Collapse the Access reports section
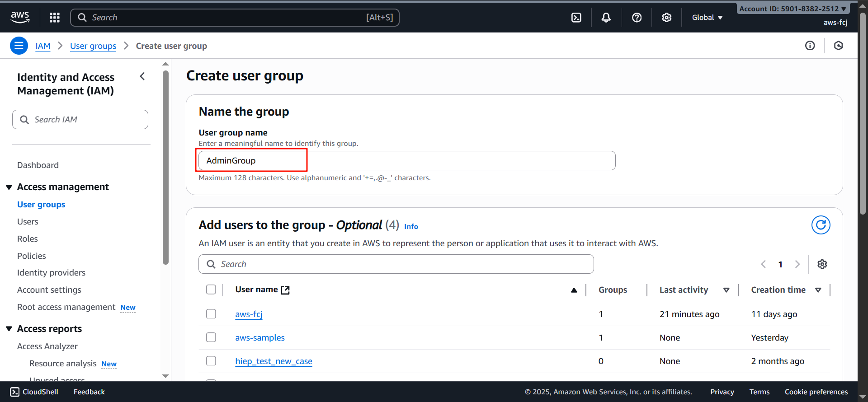Screen dimensions: 868x402 (x=9, y=329)
